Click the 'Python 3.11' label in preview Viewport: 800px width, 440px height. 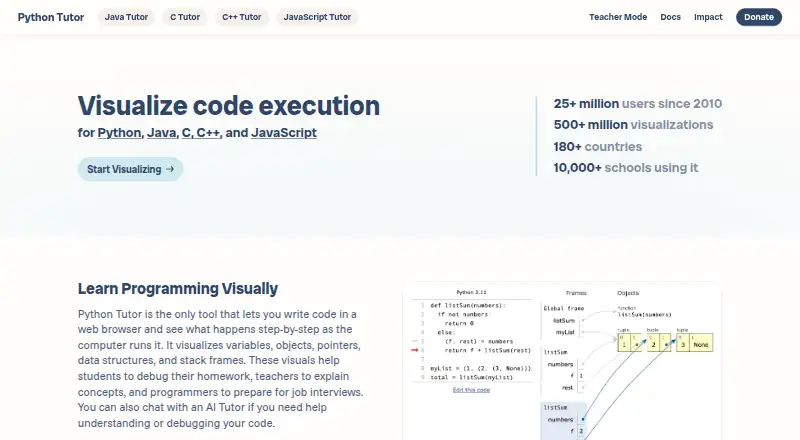click(471, 292)
